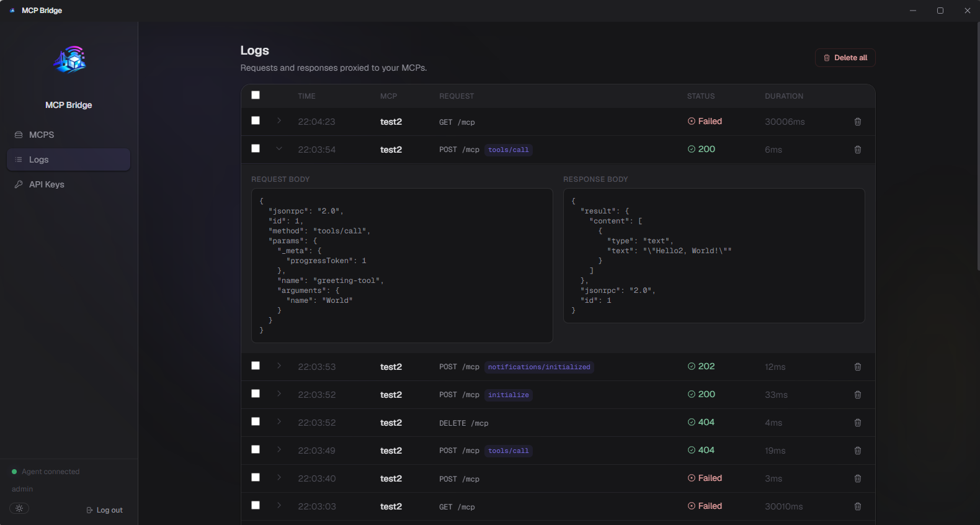Delete the 22:03:52 initialize log entry
Image resolution: width=980 pixels, height=525 pixels.
(858, 395)
